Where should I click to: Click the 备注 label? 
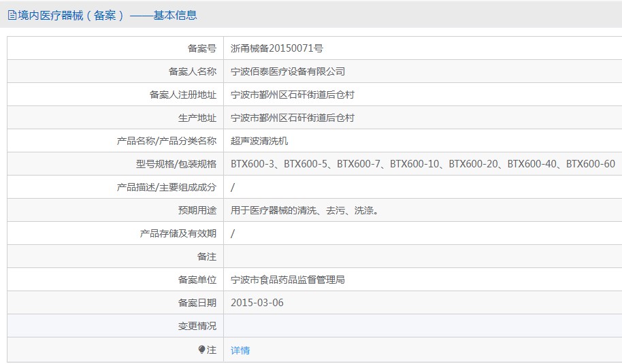click(207, 257)
